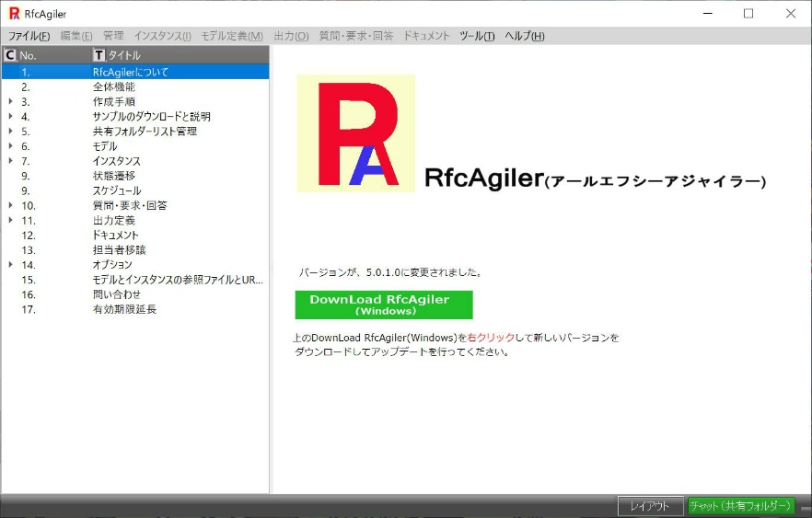This screenshot has height=518, width=812.
Task: Open the インスタンス(I) menu
Action: pos(162,36)
